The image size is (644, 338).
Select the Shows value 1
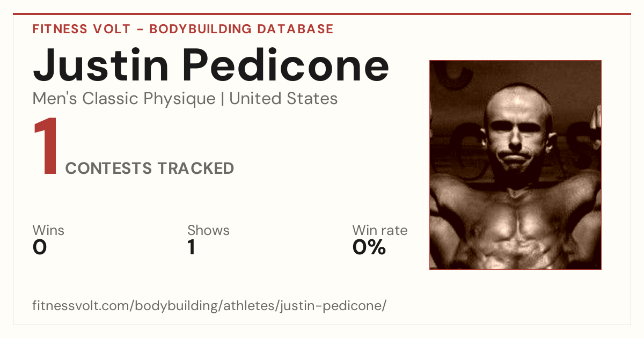(191, 247)
